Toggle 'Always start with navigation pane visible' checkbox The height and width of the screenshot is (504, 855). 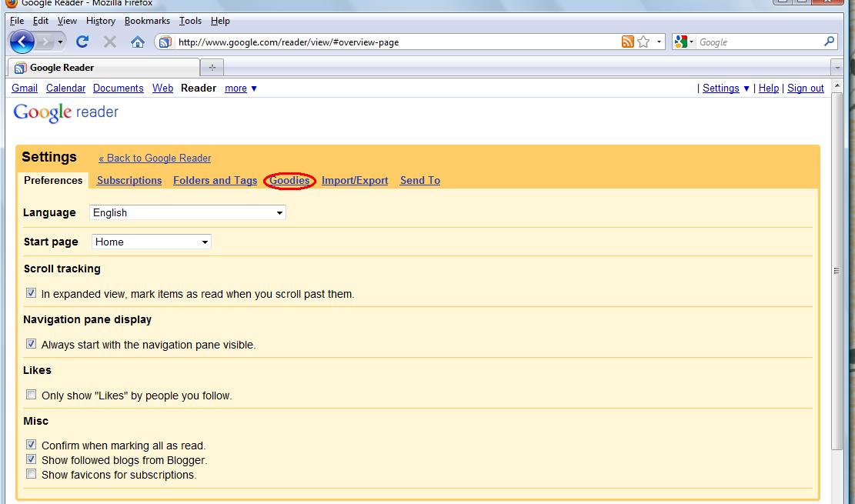31,344
